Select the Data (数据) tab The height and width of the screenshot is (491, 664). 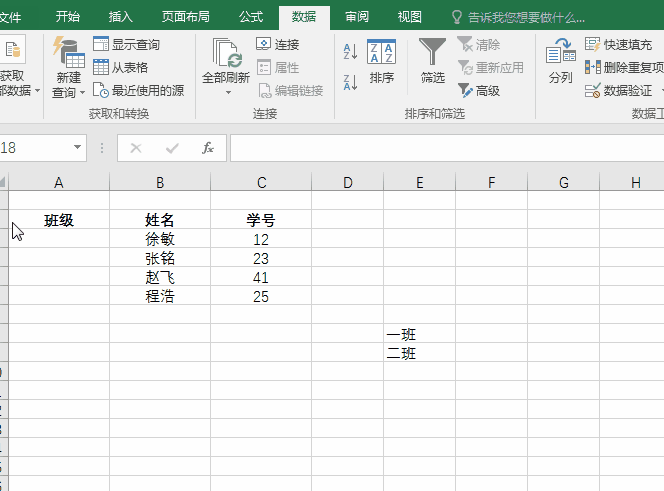(304, 17)
